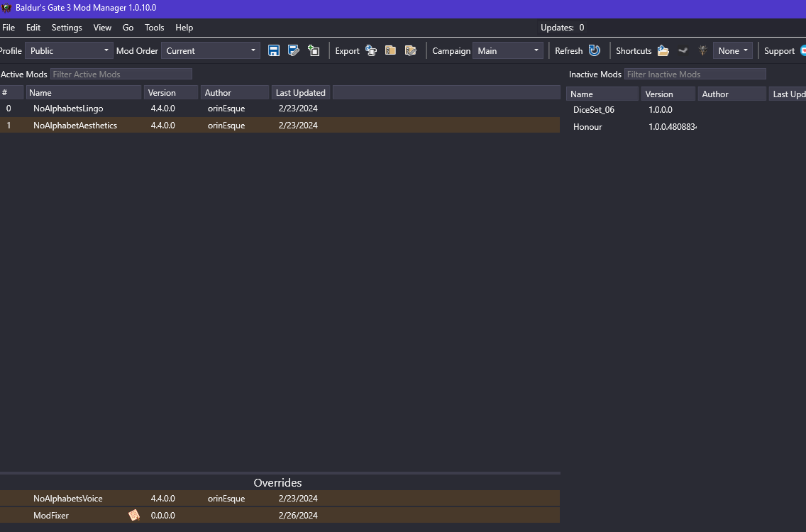This screenshot has width=806, height=532.
Task: Open the None dropdown beside Shortcuts
Action: (732, 50)
